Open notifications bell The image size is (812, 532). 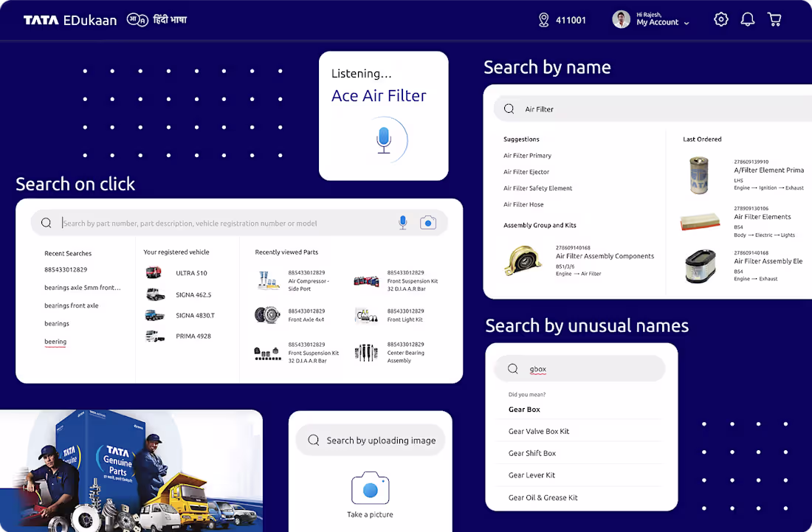click(x=747, y=20)
